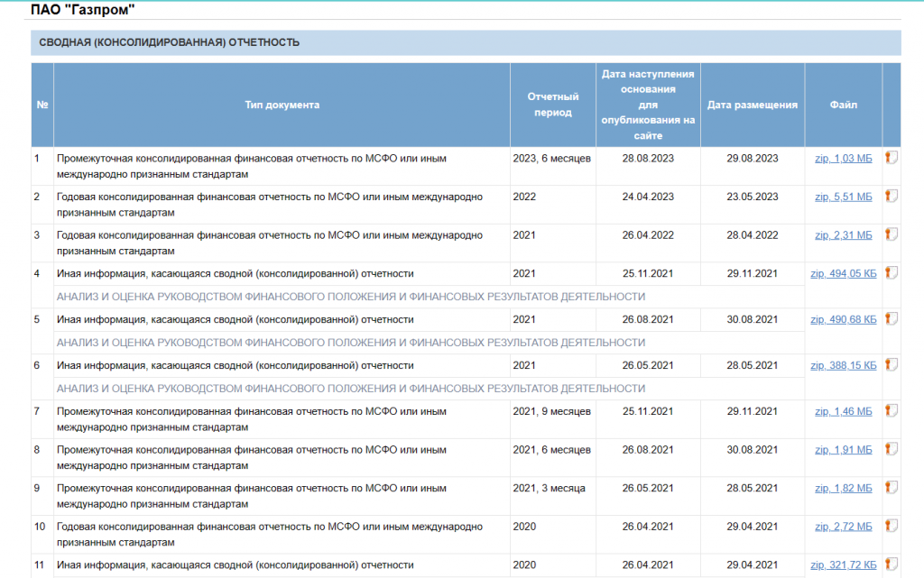
Task: Open the certificate icon for the 2022 annual report
Action: 891,196
